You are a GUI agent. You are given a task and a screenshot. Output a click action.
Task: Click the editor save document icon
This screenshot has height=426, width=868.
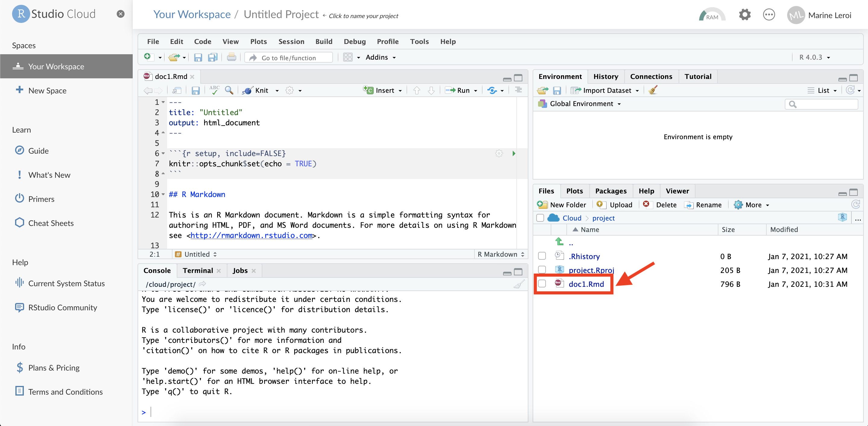[x=196, y=90]
